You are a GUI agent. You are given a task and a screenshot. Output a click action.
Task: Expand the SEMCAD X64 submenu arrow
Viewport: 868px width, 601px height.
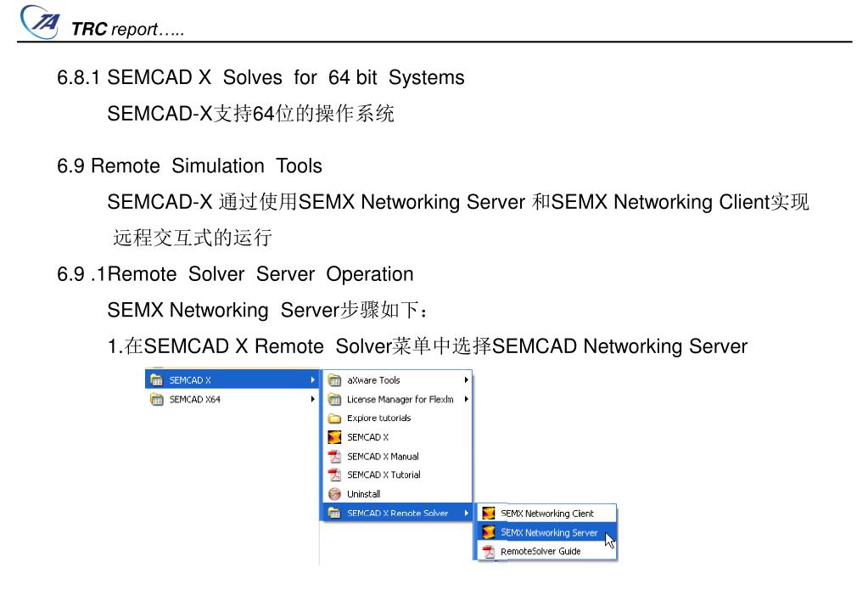point(313,399)
